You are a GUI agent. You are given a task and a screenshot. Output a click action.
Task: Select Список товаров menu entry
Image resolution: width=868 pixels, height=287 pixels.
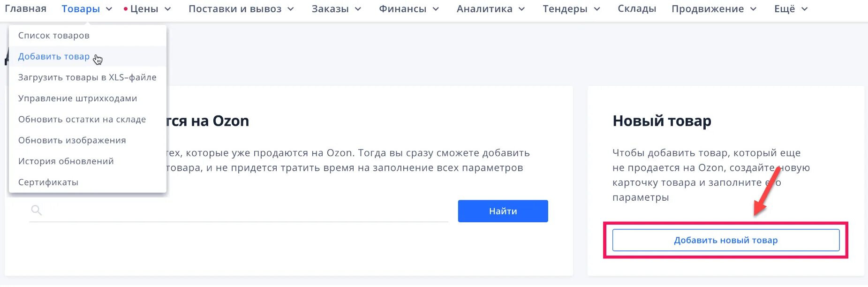pos(53,36)
